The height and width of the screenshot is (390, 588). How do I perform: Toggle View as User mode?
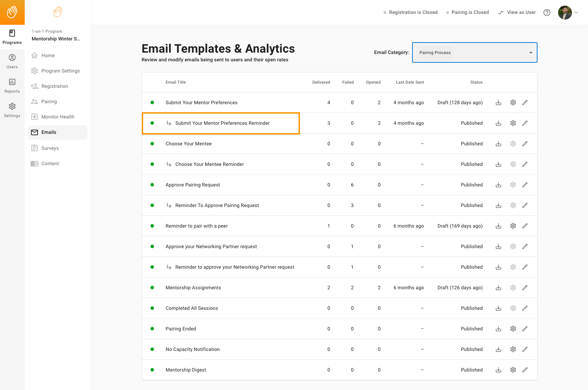pos(517,13)
